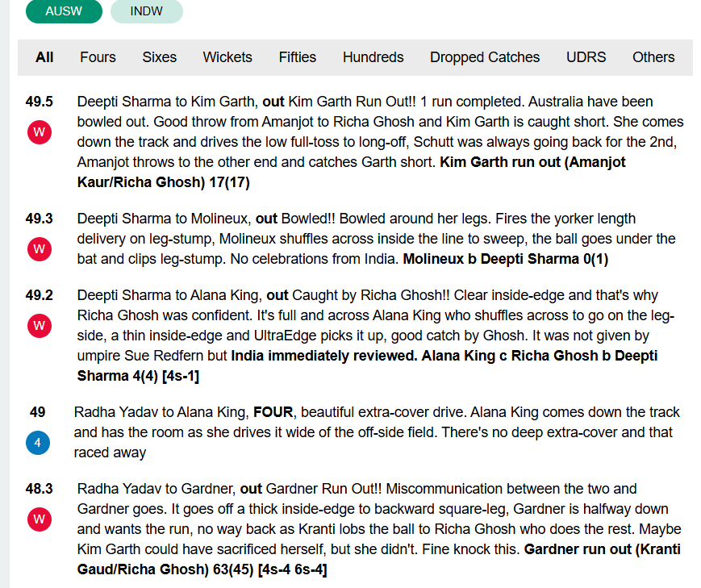This screenshot has height=588, width=701.
Task: Click the blue four-runs icon for over 49
Action: [x=38, y=443]
